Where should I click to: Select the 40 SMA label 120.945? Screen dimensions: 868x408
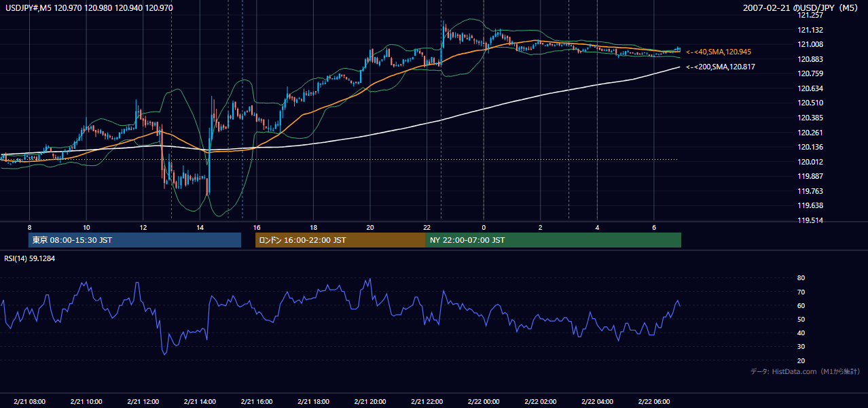pos(719,52)
